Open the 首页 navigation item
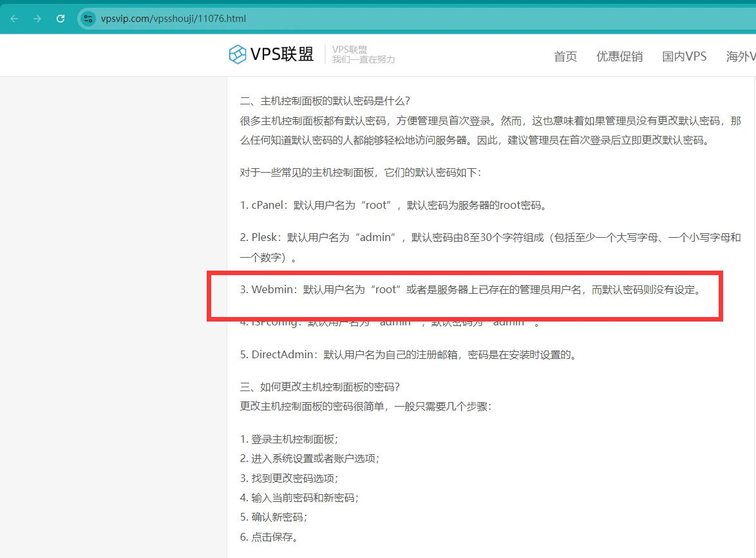The width and height of the screenshot is (756, 558). (565, 57)
